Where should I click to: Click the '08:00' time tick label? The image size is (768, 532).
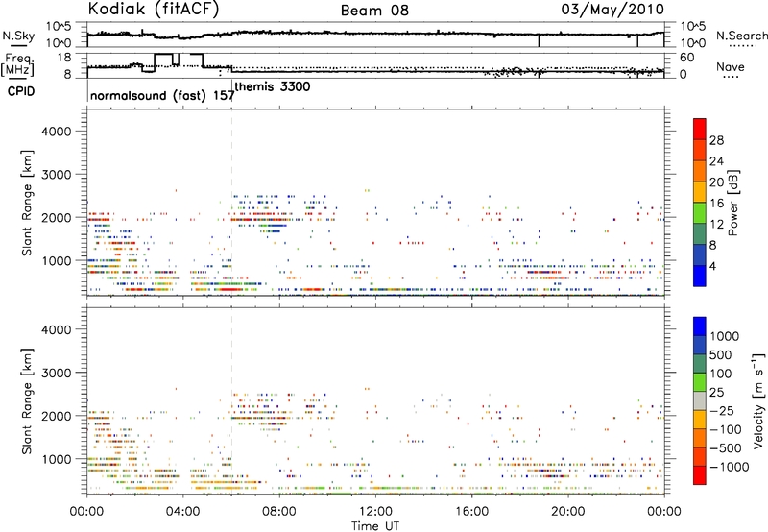pos(279,512)
